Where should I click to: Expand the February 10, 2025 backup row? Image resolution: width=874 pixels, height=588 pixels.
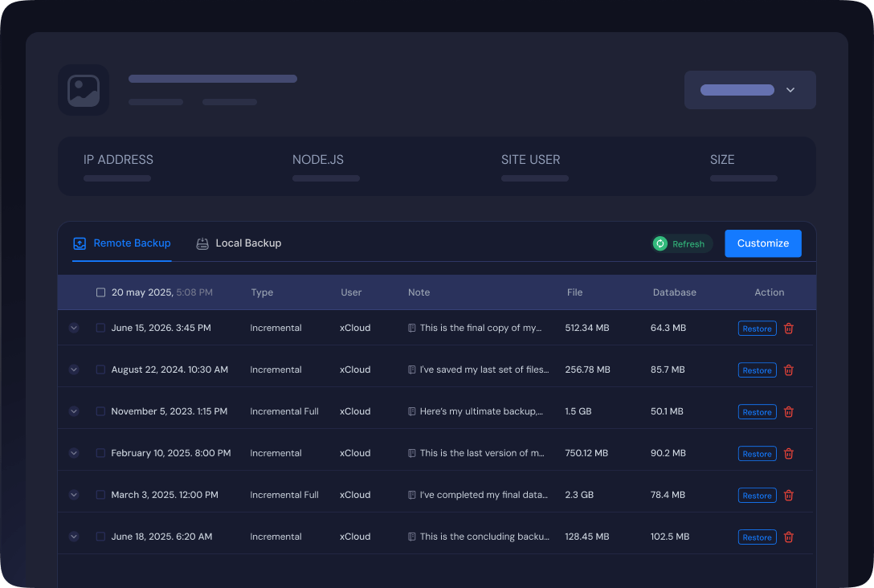pos(74,453)
